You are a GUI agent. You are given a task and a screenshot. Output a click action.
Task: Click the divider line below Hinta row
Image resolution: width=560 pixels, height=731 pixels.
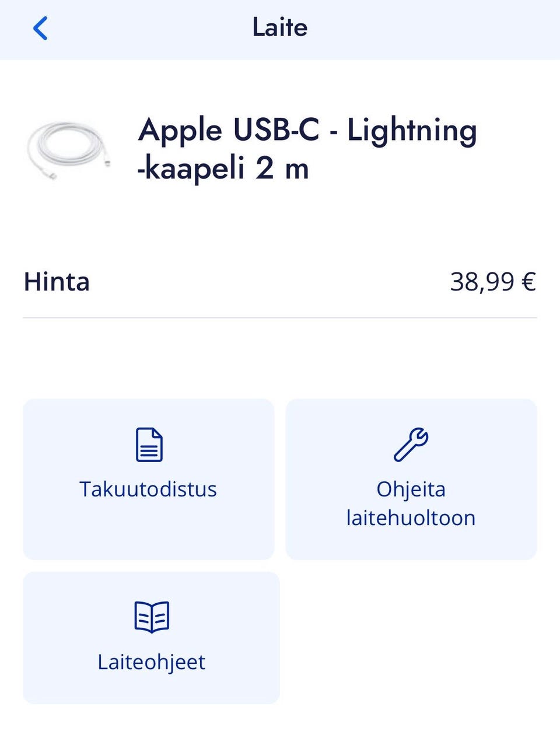tap(280, 317)
